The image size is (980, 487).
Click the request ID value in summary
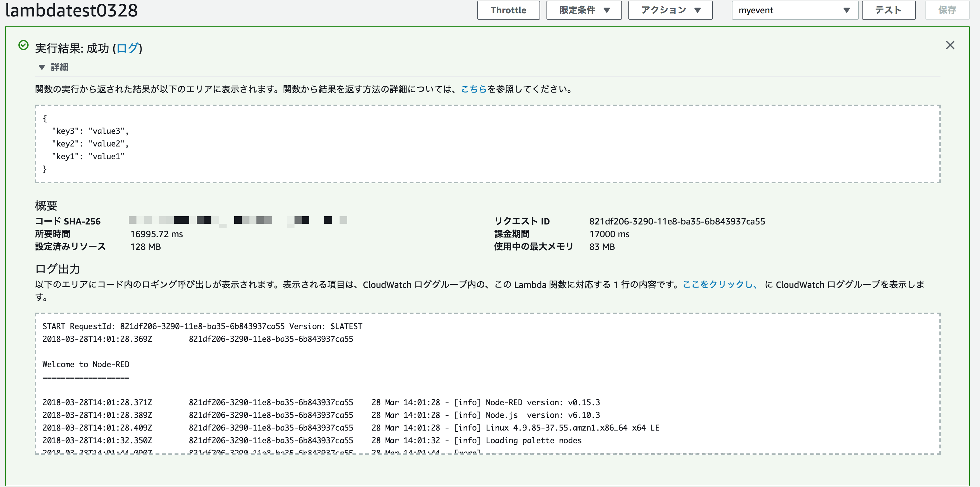(x=677, y=221)
